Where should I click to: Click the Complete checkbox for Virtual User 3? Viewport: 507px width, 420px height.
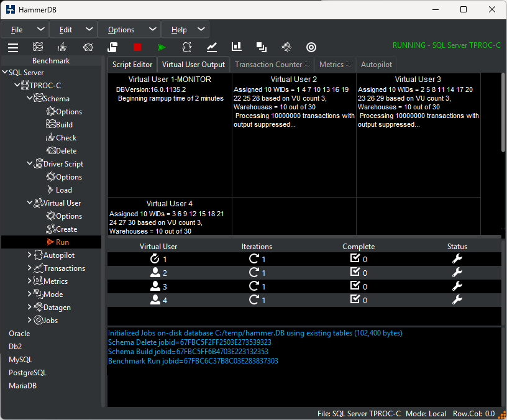click(355, 286)
